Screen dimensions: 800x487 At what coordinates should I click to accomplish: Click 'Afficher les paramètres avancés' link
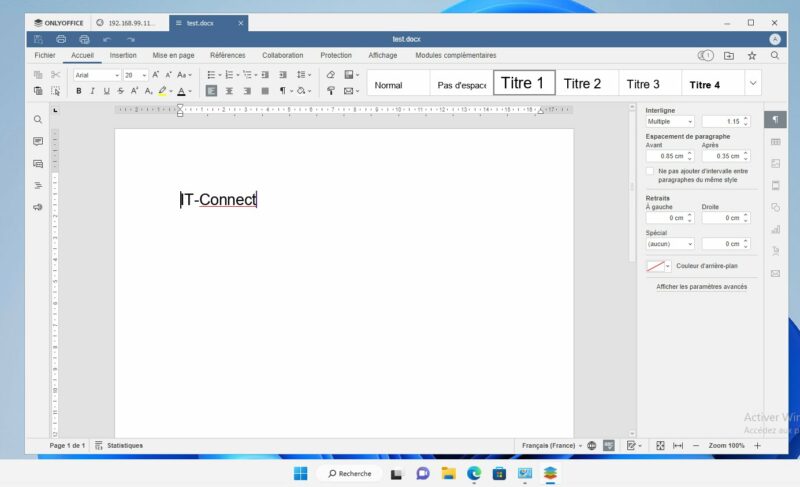[x=702, y=287]
